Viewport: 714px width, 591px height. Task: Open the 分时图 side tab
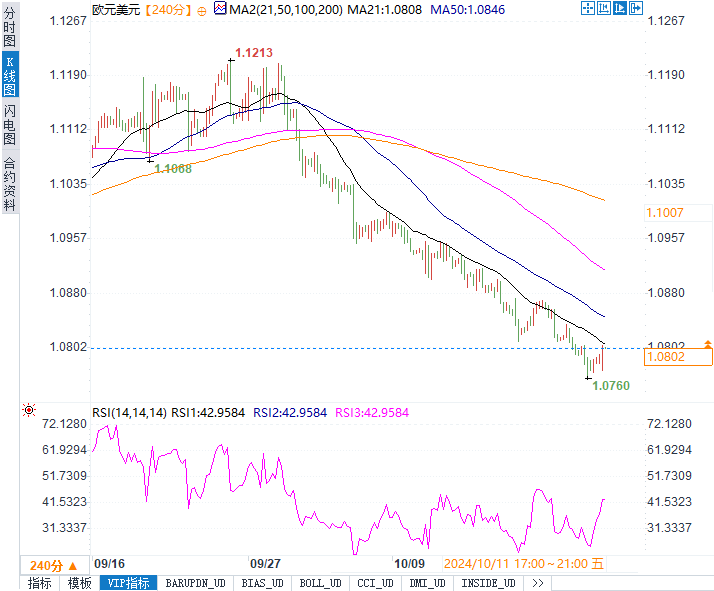10,27
